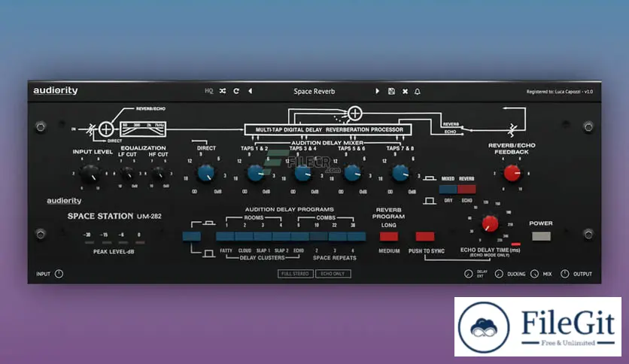The height and width of the screenshot is (364, 629).
Task: Click the Full Stereo button
Action: coord(295,274)
